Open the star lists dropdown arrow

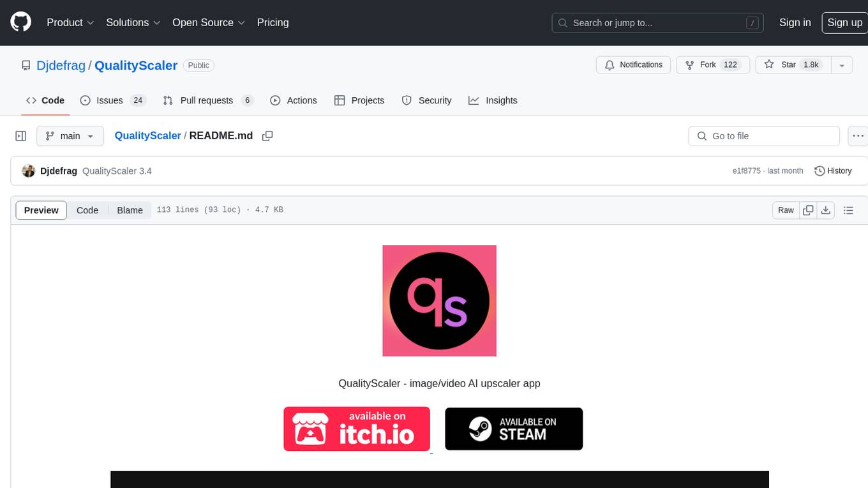842,65
